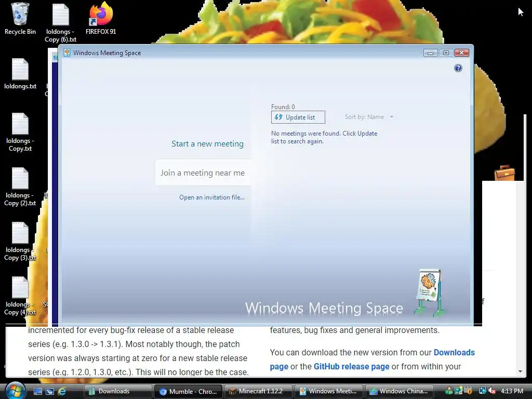This screenshot has height=399, width=532.
Task: Click the briefcase icon on the desktop
Action: (504, 173)
